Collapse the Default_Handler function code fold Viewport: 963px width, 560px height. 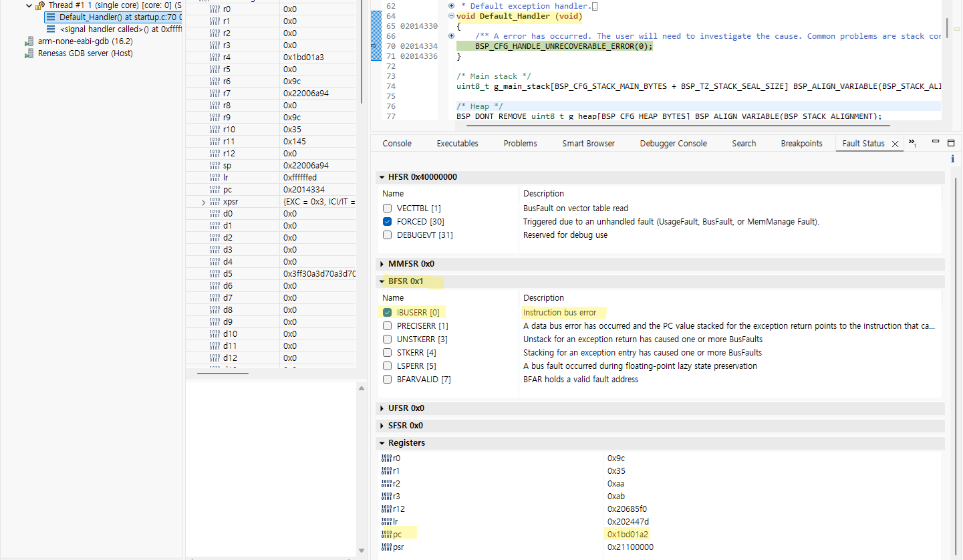click(451, 16)
